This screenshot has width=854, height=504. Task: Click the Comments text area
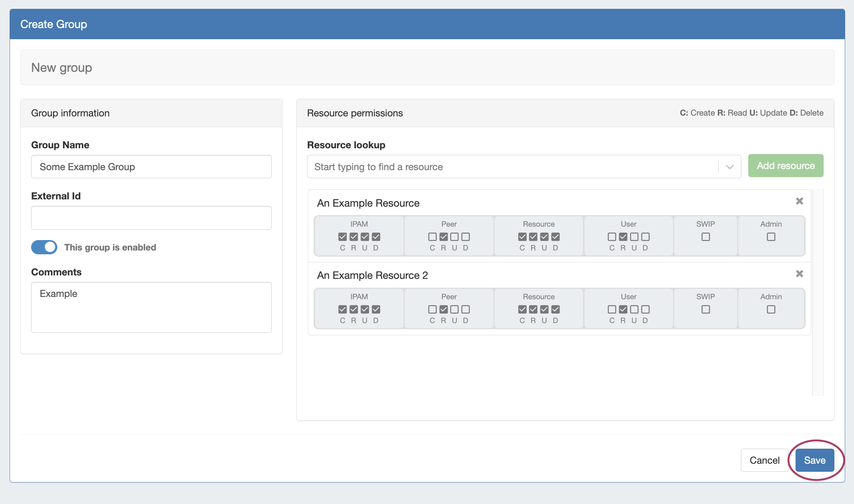(151, 307)
